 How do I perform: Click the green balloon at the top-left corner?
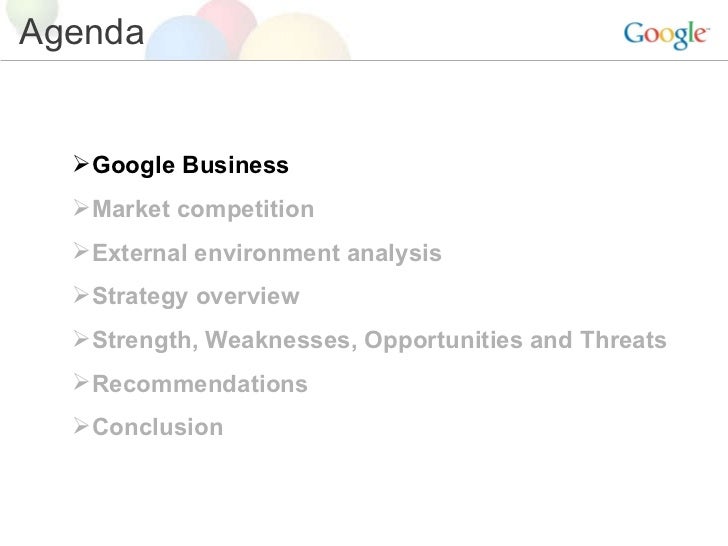click(x=32, y=10)
